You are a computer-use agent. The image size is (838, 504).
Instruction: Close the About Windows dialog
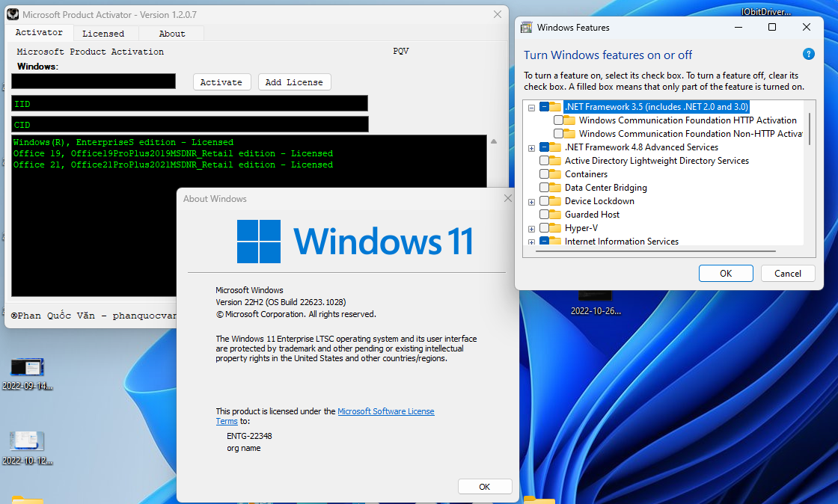pos(508,199)
